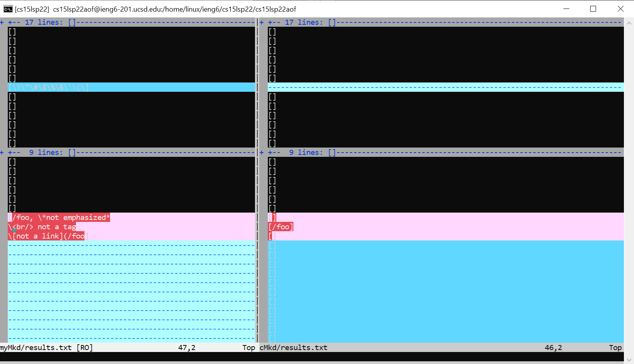
Task: Select the cMkd/results.txt status line
Action: click(293, 348)
